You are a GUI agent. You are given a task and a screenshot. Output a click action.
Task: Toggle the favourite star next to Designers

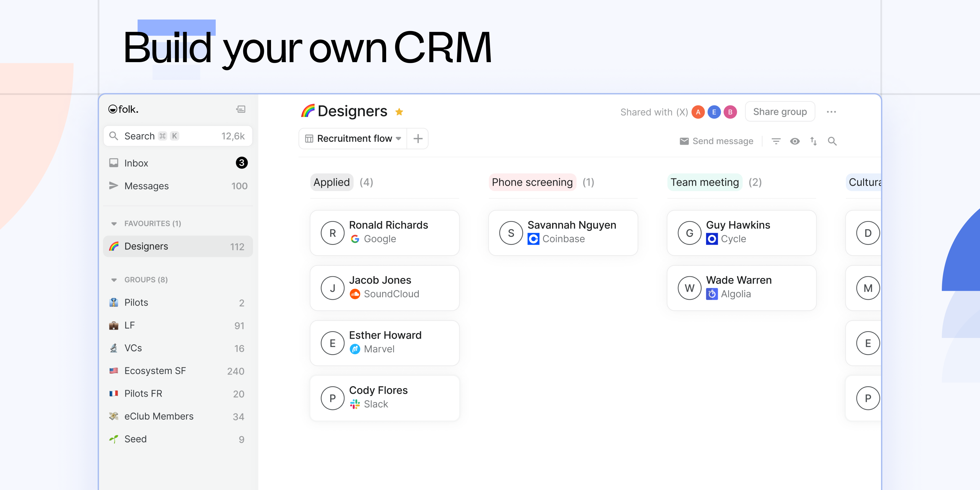click(399, 112)
